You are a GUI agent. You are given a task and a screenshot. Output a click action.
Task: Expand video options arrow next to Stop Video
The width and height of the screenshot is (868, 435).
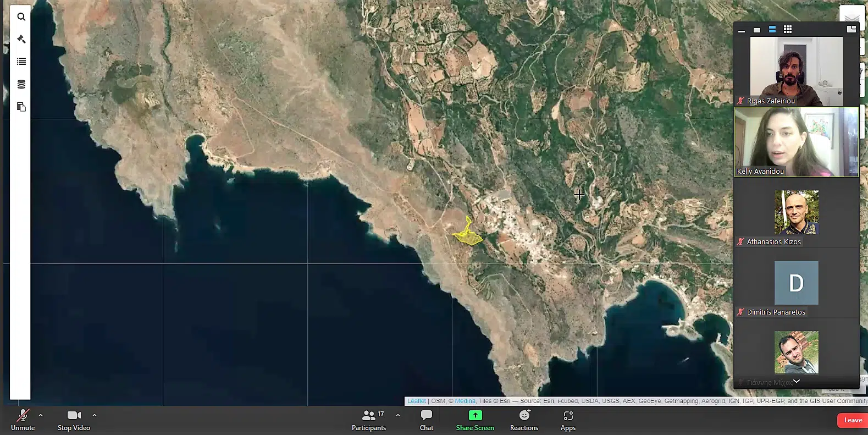coord(95,416)
